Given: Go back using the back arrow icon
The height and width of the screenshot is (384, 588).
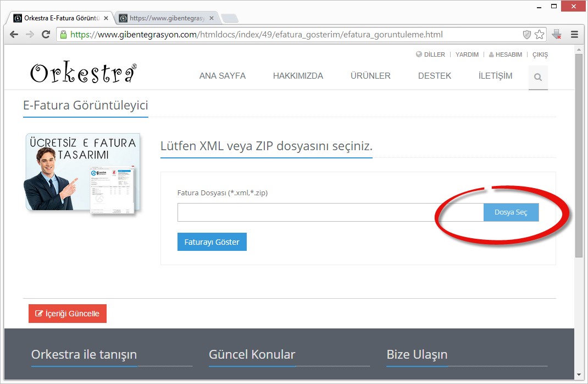Looking at the screenshot, I should tap(14, 34).
